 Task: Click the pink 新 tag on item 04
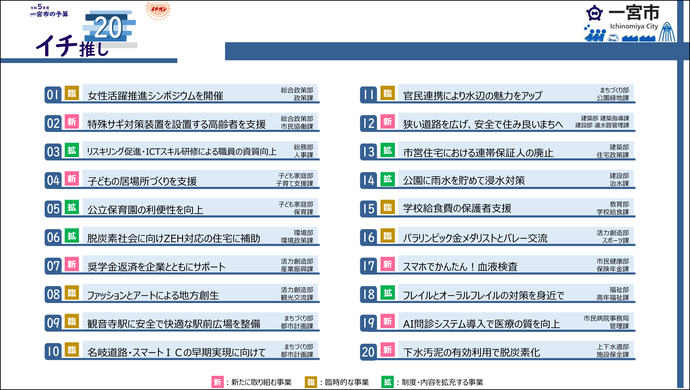click(72, 179)
